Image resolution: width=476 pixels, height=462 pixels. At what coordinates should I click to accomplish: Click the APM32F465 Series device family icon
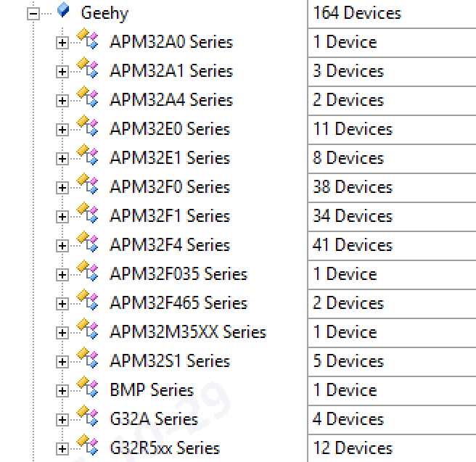[x=88, y=301]
